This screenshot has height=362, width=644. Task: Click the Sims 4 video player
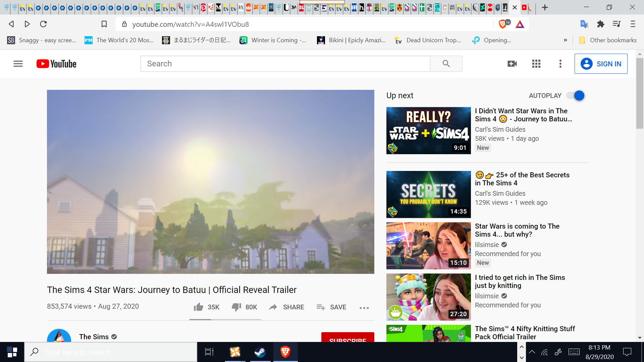click(211, 182)
